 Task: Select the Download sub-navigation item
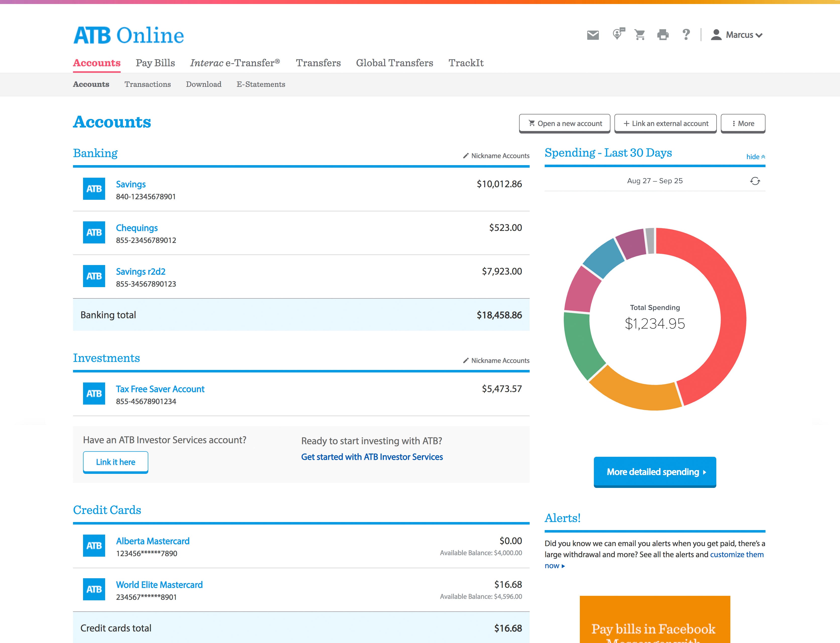coord(203,84)
